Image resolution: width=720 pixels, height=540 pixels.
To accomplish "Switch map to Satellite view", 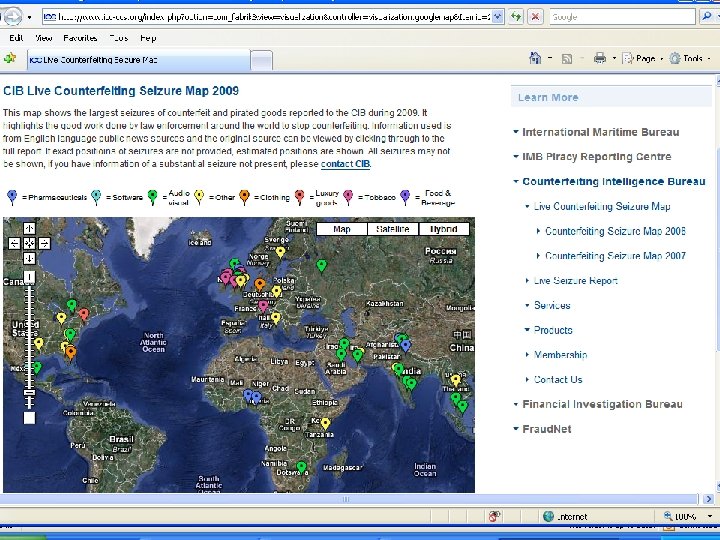I will coord(393,229).
